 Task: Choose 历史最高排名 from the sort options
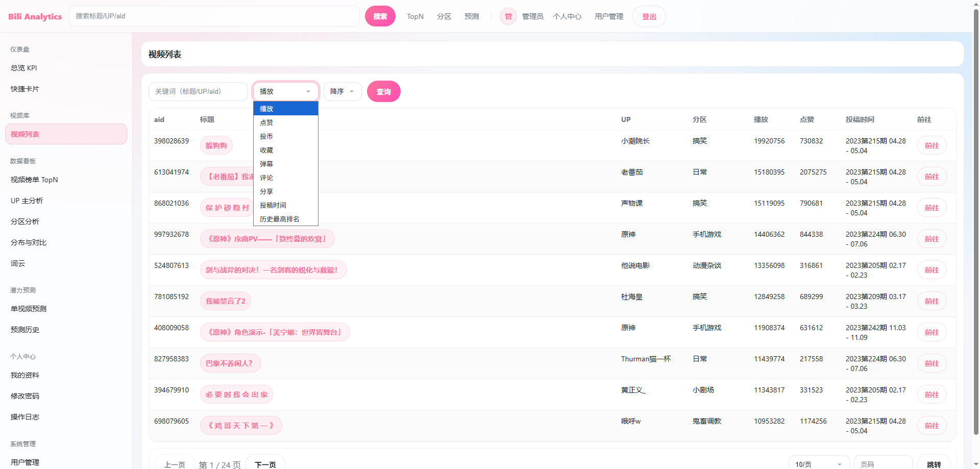[x=279, y=219]
